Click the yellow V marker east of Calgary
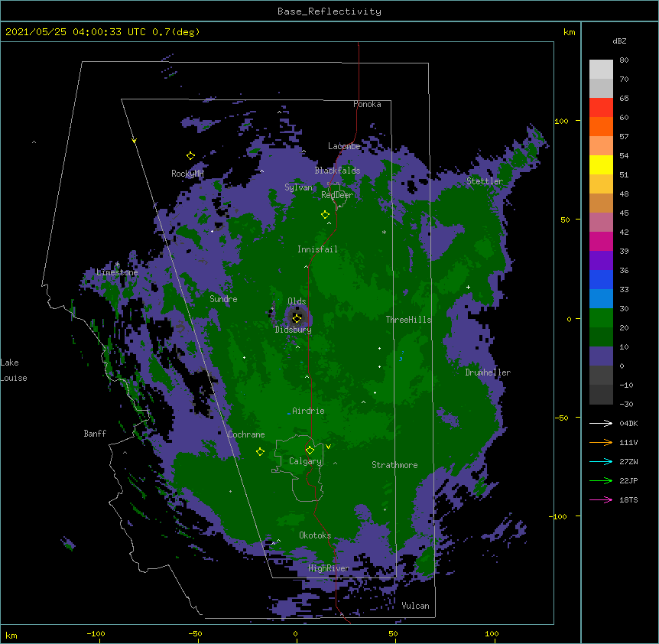This screenshot has height=644, width=659. pos(328,447)
